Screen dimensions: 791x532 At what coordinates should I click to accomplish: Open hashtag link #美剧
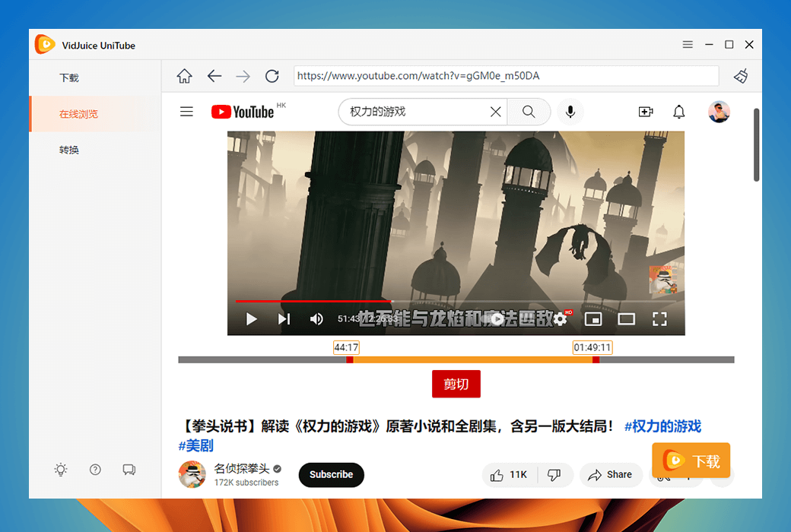(x=195, y=445)
